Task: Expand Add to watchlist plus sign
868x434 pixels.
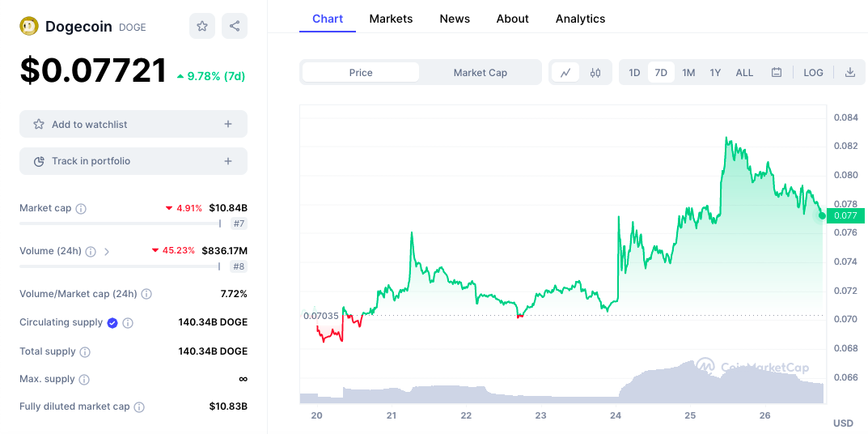Action: [228, 125]
